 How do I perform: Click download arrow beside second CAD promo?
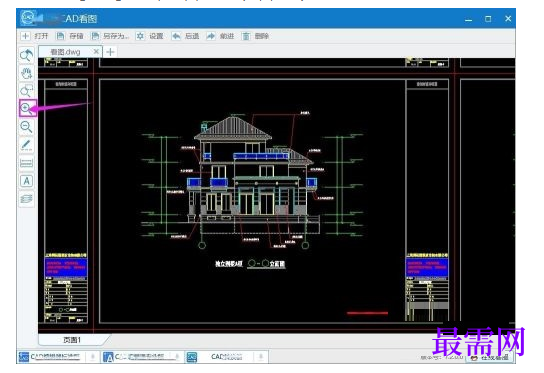coord(177,356)
